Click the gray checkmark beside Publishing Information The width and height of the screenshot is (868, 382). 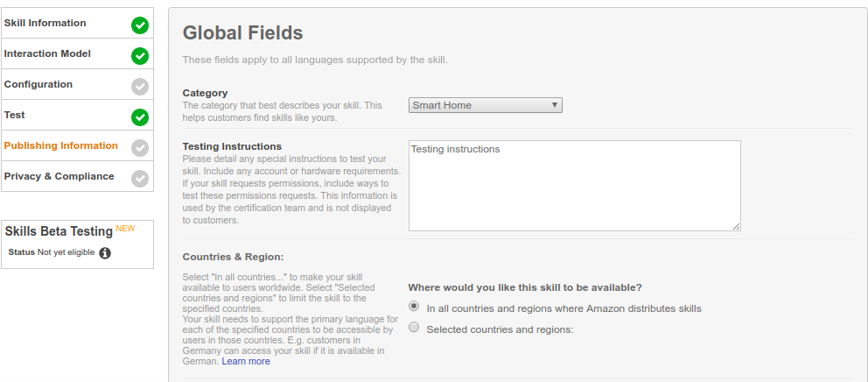coord(140,148)
